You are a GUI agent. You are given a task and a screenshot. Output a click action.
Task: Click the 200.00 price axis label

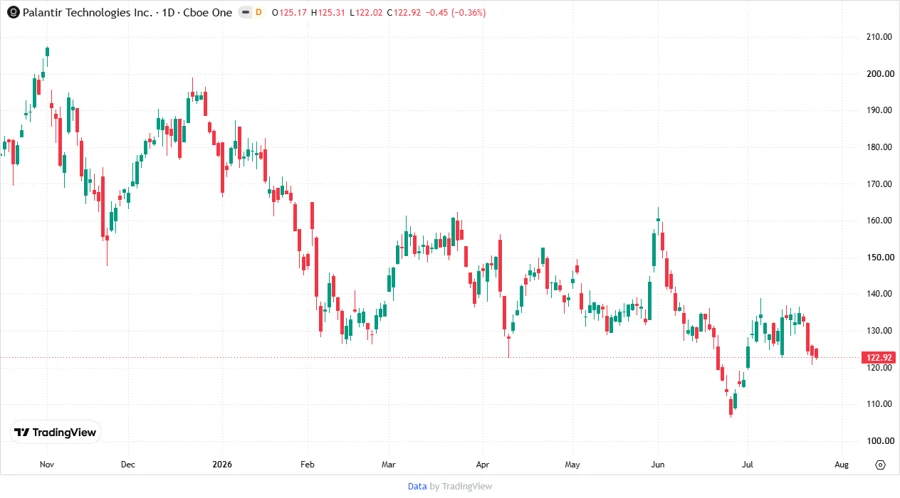[880, 73]
